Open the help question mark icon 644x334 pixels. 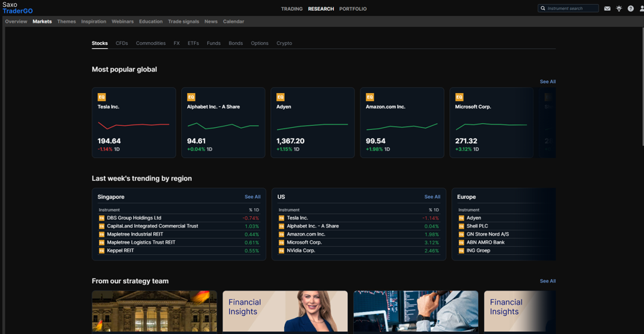pyautogui.click(x=631, y=9)
